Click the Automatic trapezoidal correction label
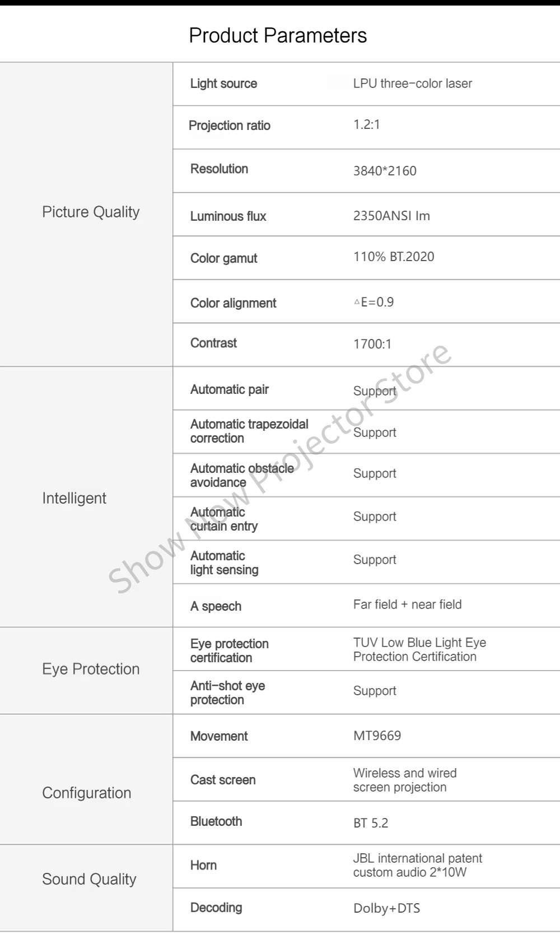Image resolution: width=560 pixels, height=939 pixels. tap(249, 431)
